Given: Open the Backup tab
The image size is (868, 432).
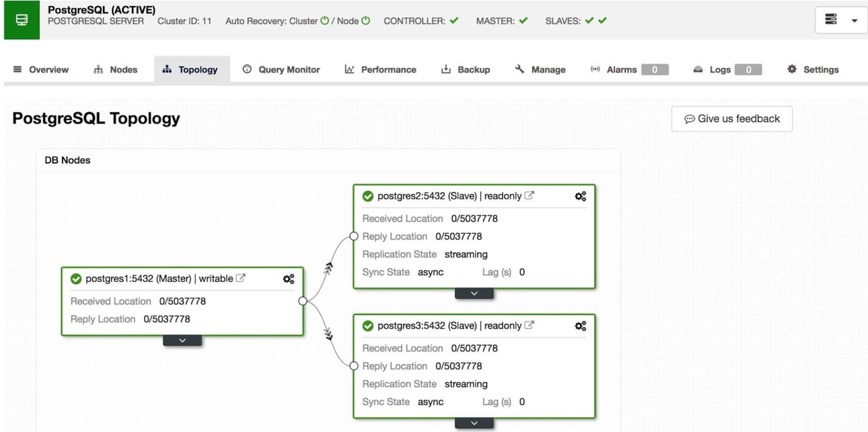Looking at the screenshot, I should [x=466, y=69].
